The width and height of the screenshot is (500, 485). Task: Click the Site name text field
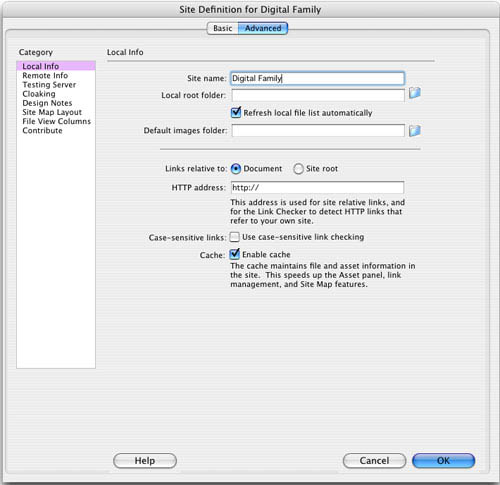point(317,78)
